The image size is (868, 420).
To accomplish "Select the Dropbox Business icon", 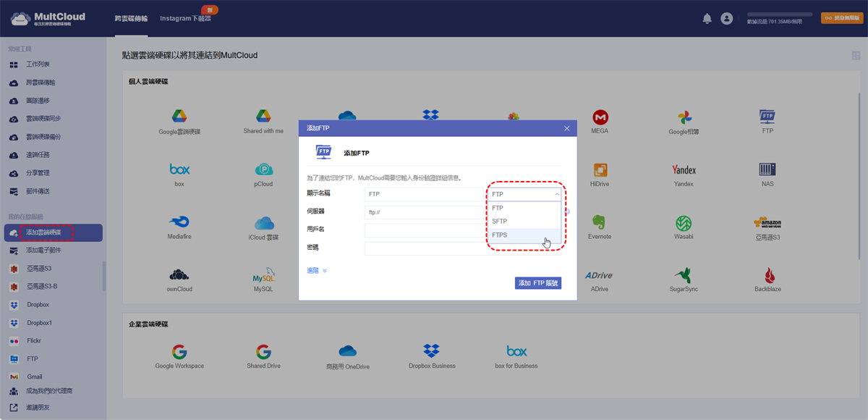I will coord(432,352).
